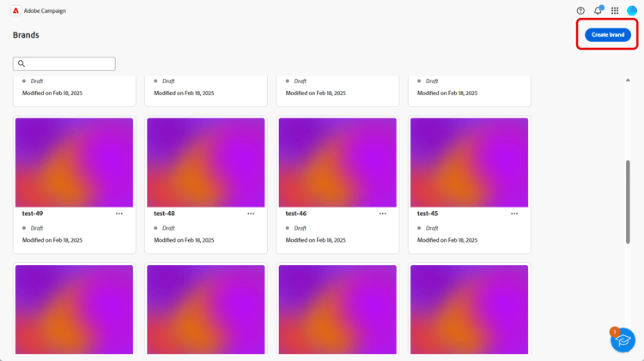Open more options menu for test-45

click(x=514, y=214)
